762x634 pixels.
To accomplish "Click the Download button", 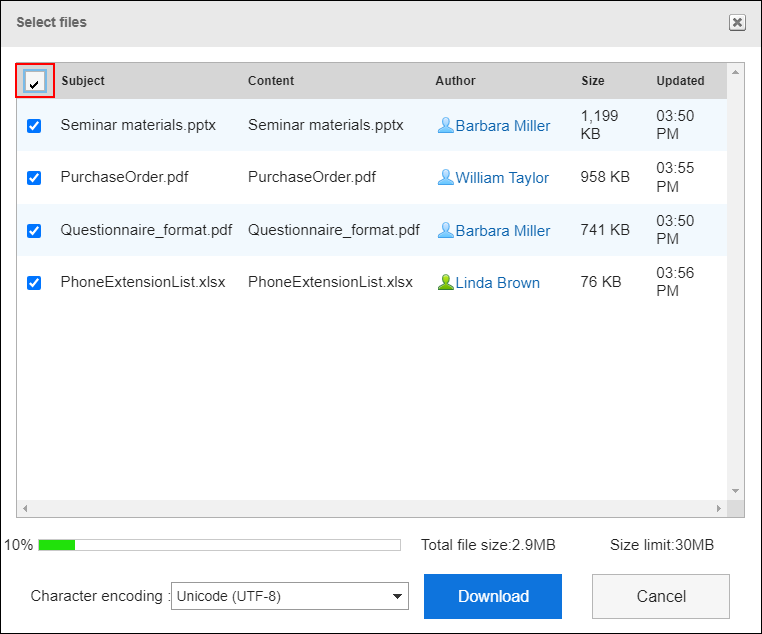I will pos(492,596).
